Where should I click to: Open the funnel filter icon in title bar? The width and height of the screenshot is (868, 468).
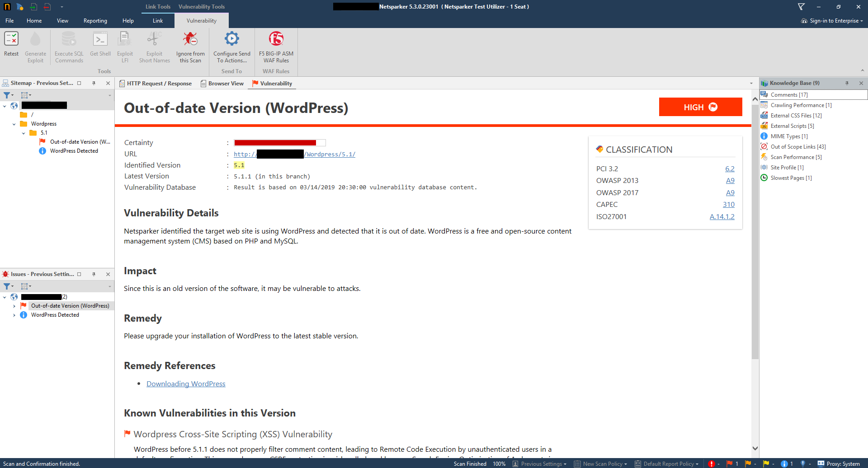pos(801,6)
